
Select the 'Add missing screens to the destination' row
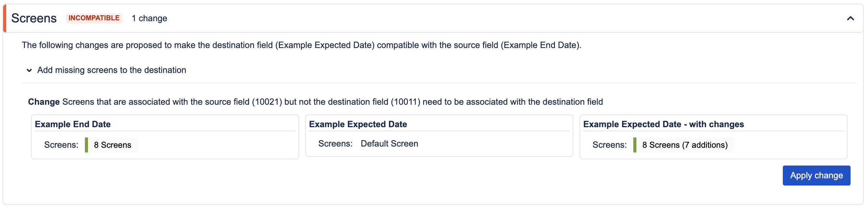pyautogui.click(x=112, y=70)
